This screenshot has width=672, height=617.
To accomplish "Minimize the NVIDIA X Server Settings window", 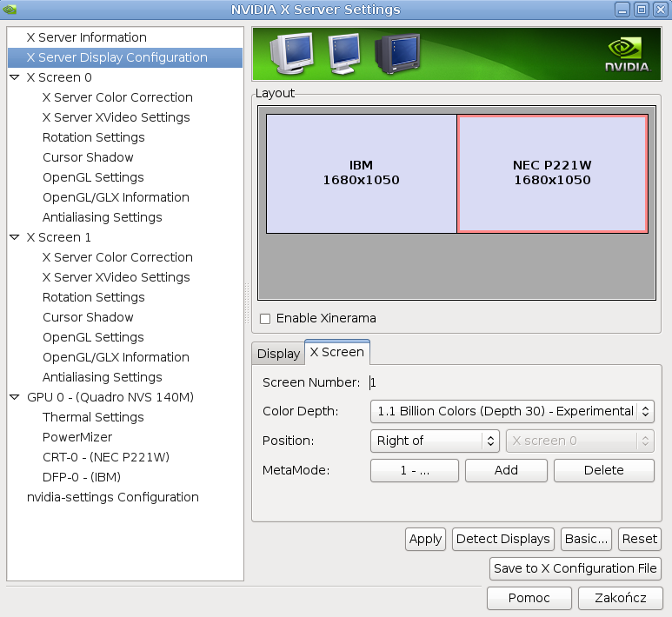I will click(x=622, y=10).
